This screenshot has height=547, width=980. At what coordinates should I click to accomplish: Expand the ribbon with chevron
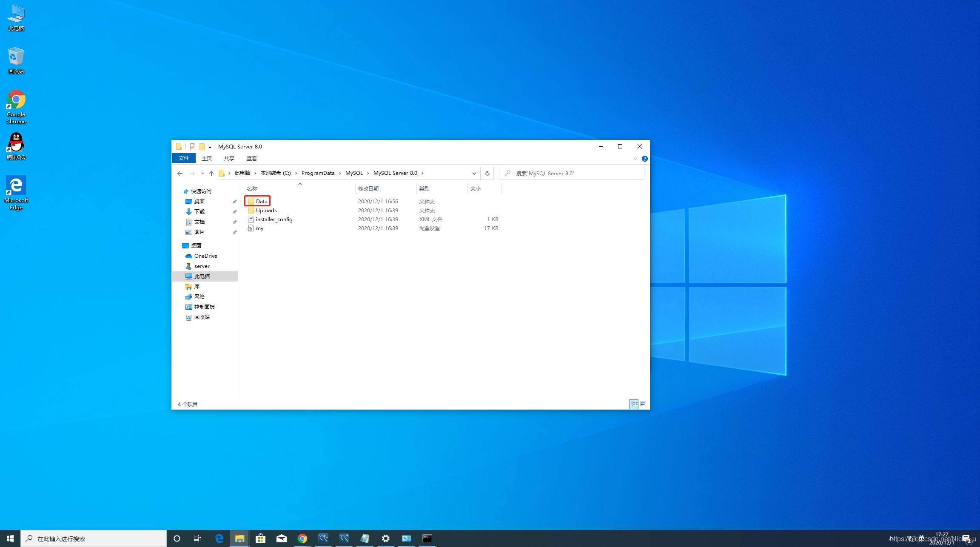pyautogui.click(x=635, y=159)
